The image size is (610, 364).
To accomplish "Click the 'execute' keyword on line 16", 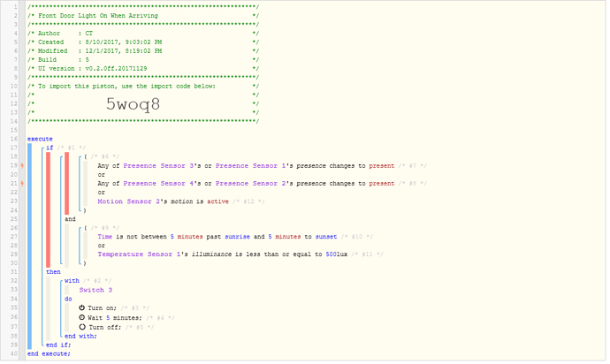I will tap(40, 139).
